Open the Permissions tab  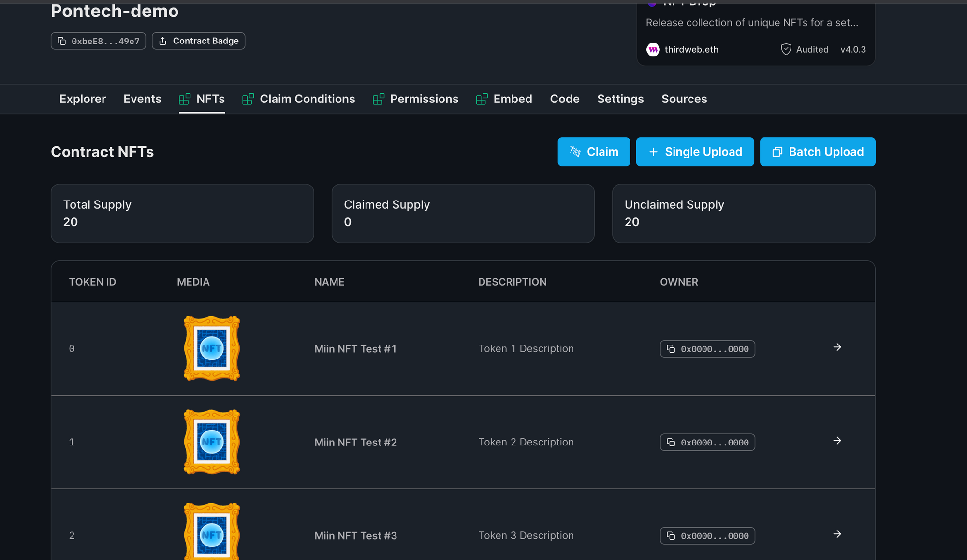(416, 99)
